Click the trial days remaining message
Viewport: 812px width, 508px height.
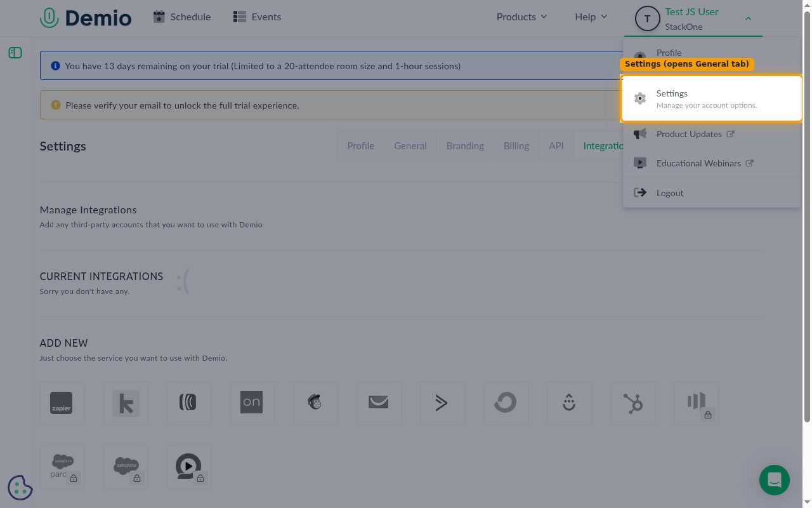pos(263,66)
